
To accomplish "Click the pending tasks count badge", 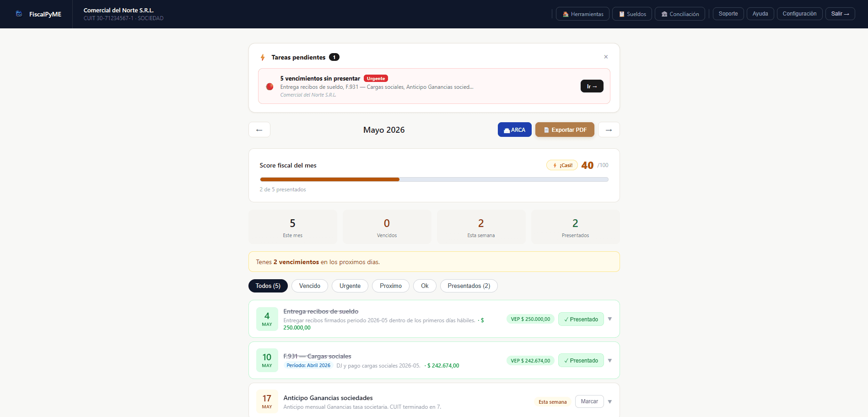I will coord(334,57).
